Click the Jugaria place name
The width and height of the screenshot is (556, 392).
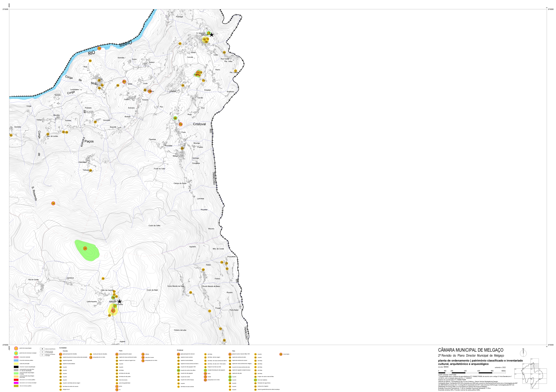pyautogui.click(x=122, y=342)
